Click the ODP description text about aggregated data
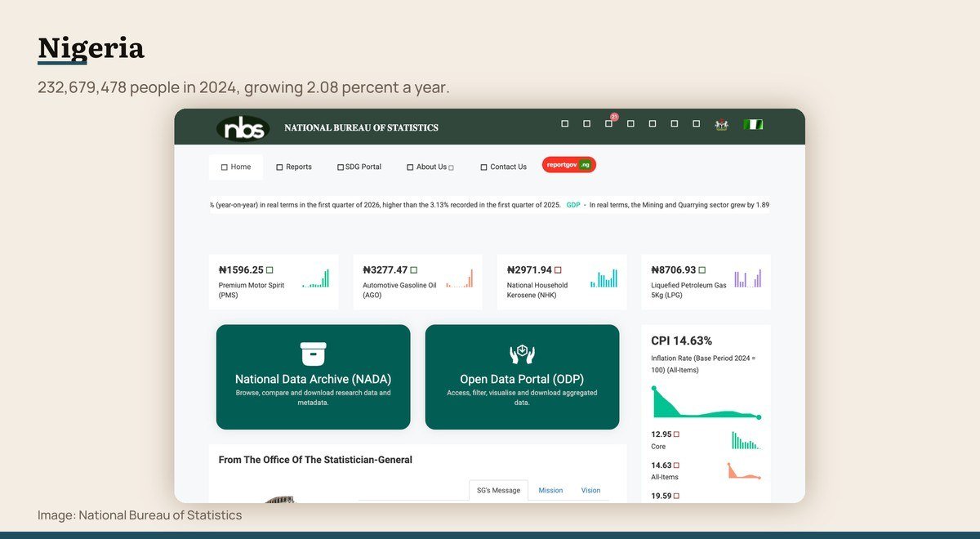This screenshot has height=539, width=980. pos(522,398)
